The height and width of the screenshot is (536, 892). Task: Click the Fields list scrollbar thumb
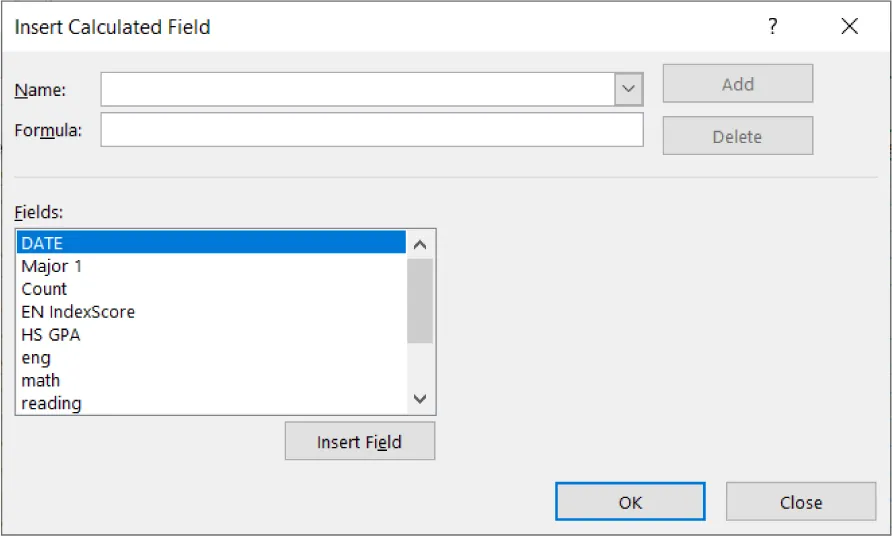point(420,300)
